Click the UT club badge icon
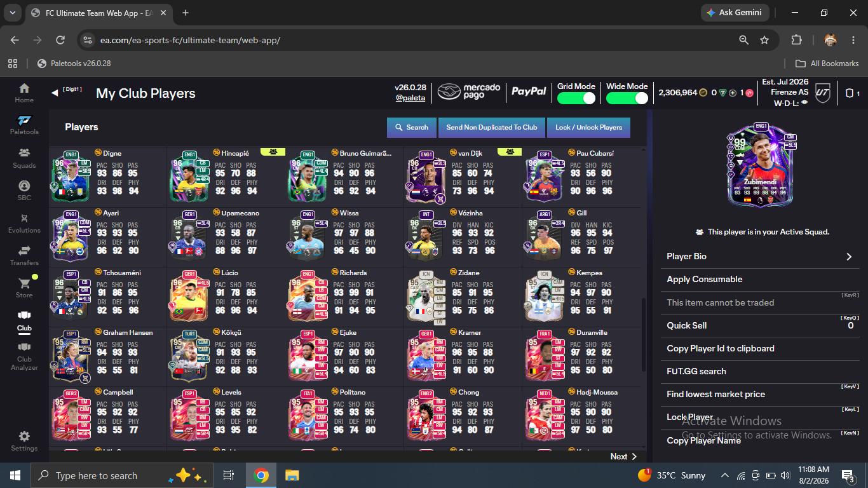 (823, 93)
